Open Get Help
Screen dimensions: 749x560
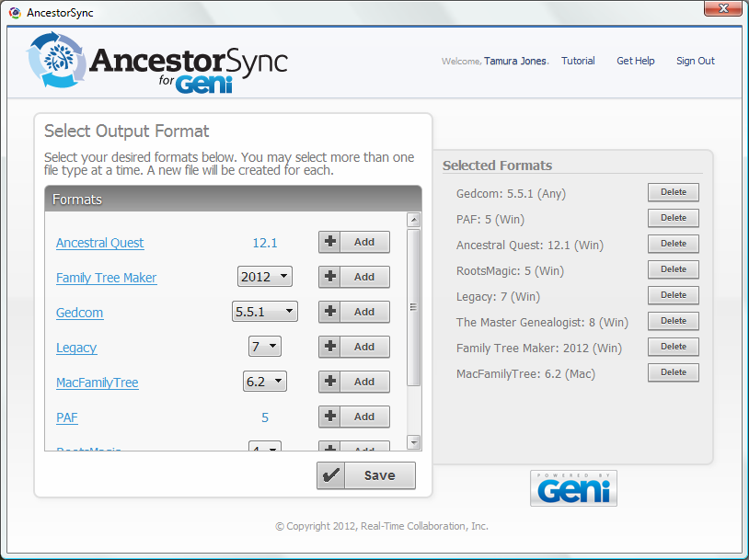[635, 61]
